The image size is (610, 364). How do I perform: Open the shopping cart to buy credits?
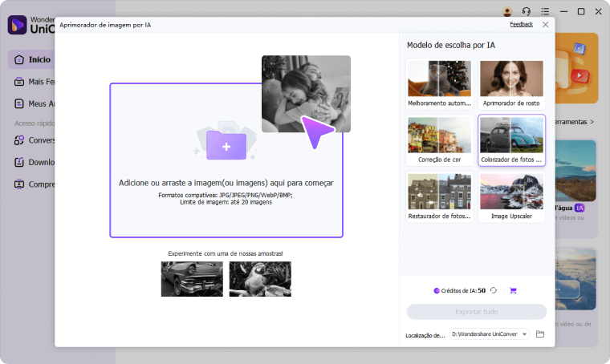point(513,290)
